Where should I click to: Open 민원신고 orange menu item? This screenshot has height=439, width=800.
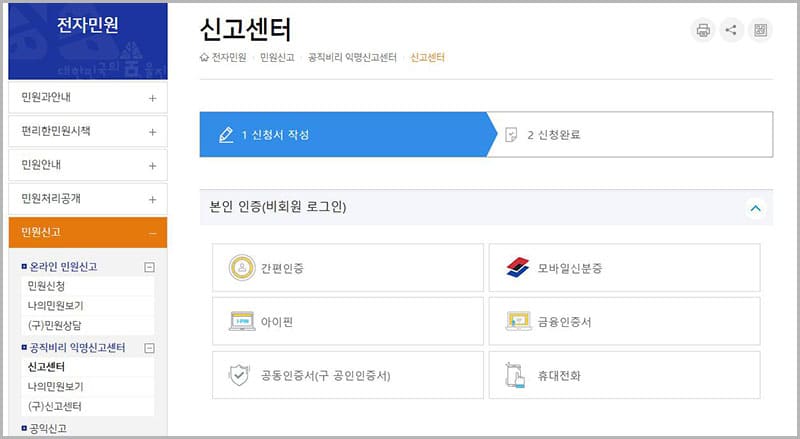(87, 232)
